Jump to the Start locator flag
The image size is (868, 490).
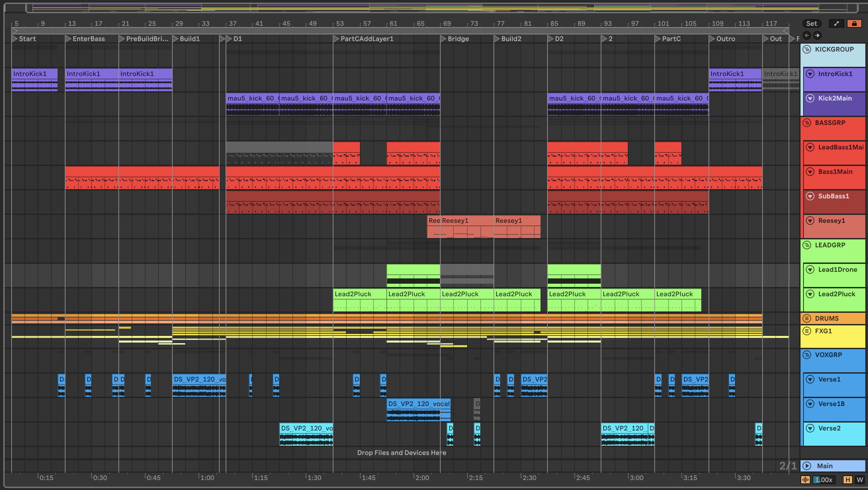(15, 39)
